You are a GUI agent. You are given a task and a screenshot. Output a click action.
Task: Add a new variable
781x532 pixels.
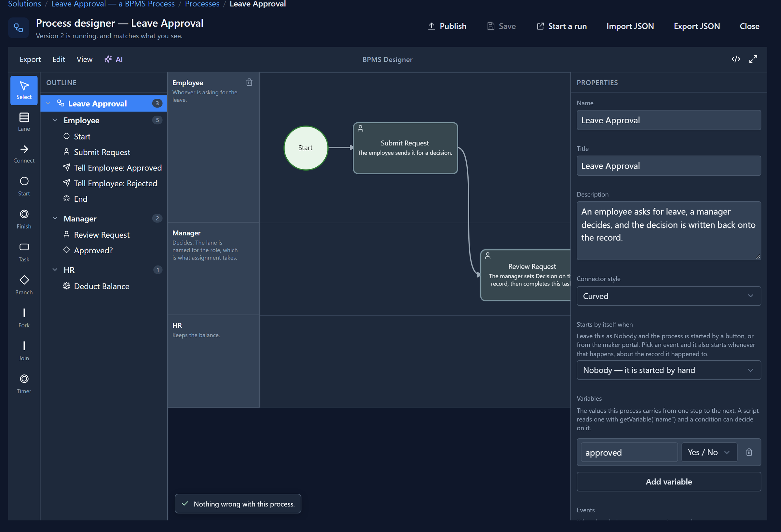click(668, 482)
